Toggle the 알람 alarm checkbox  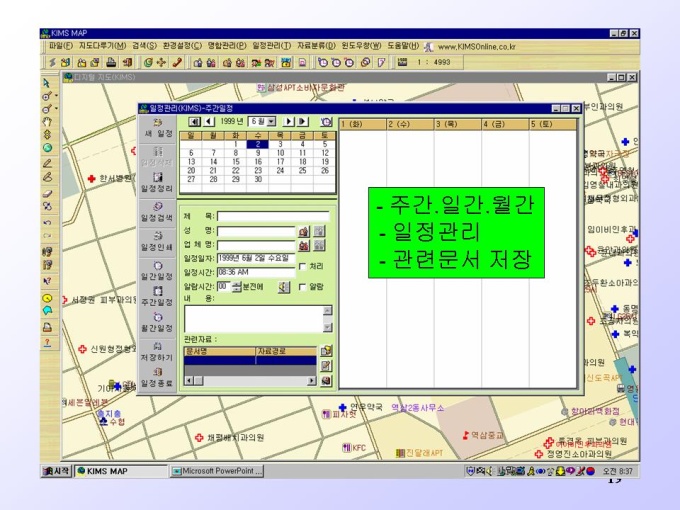[303, 286]
